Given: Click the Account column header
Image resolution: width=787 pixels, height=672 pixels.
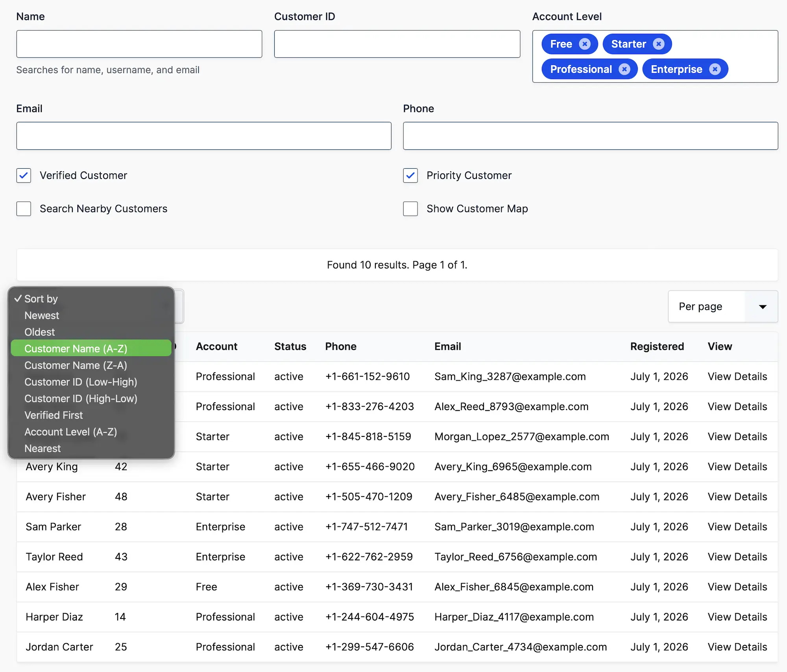Looking at the screenshot, I should pos(216,346).
